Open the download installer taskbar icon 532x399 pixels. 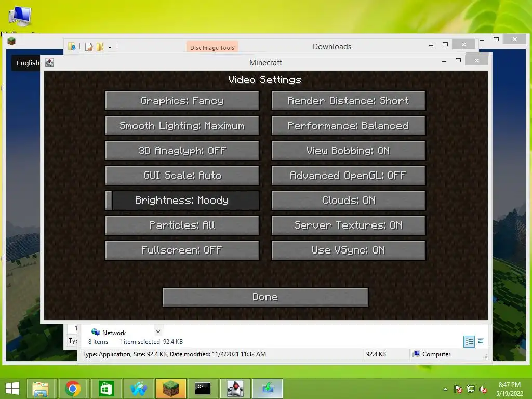click(x=268, y=389)
